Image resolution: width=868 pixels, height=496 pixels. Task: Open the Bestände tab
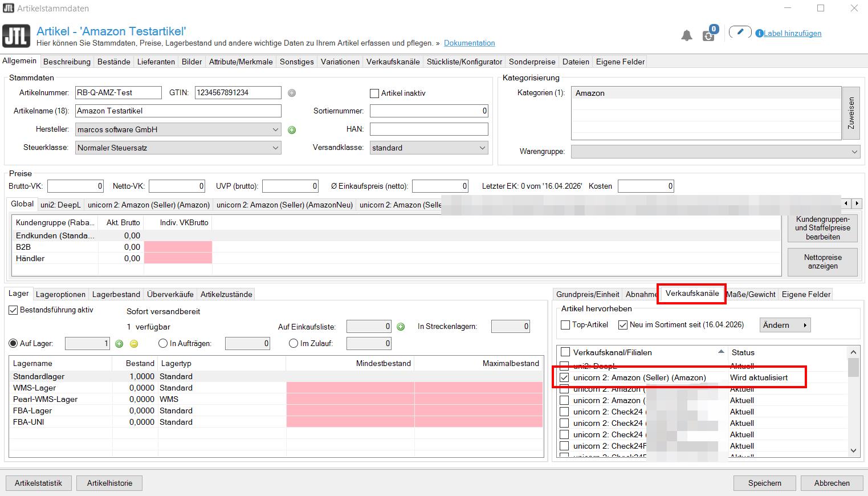114,62
